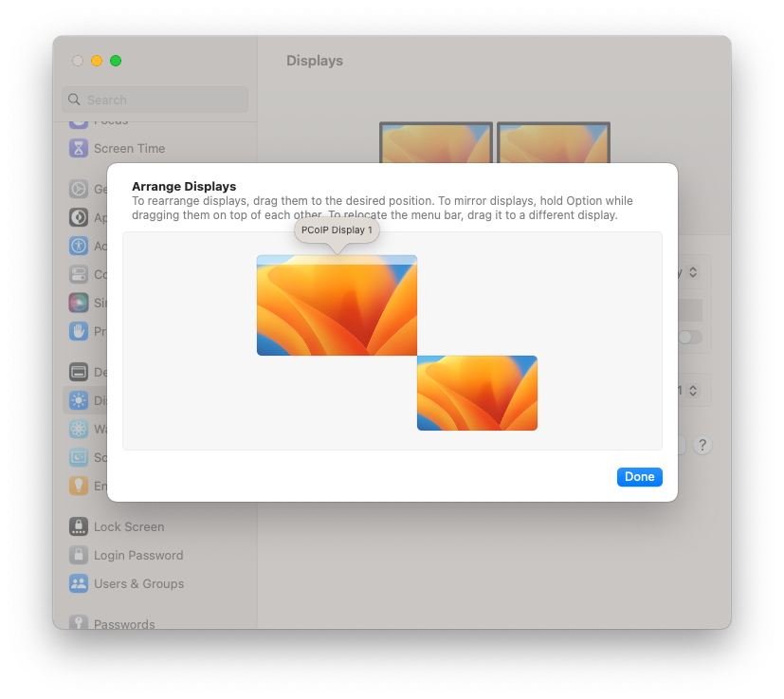This screenshot has height=699, width=784.
Task: Open Energy Saver bulb icon
Action: (x=79, y=486)
